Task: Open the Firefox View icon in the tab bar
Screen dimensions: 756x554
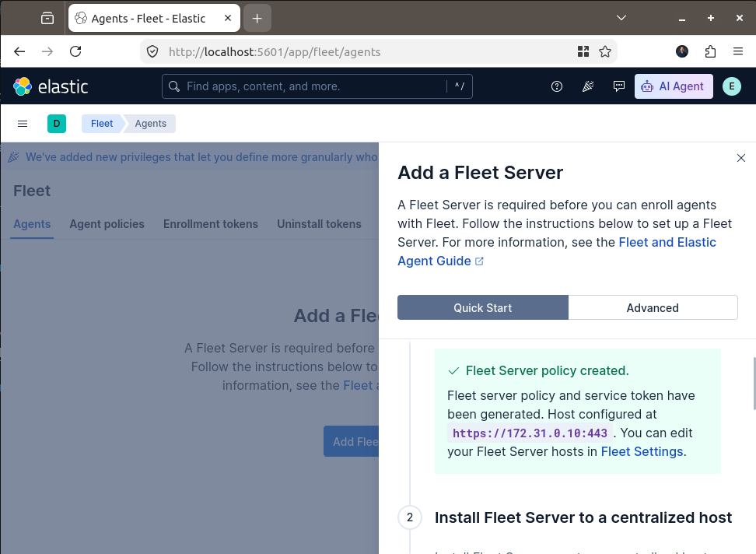Action: tap(47, 19)
